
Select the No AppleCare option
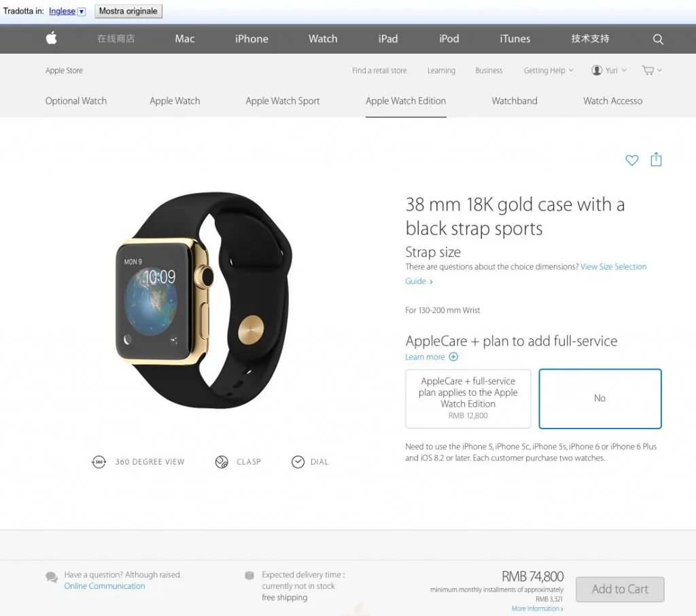599,398
